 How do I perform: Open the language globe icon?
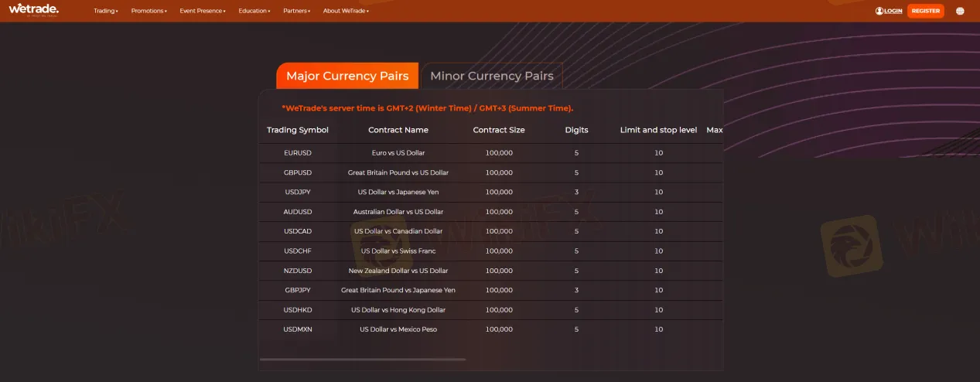(x=960, y=11)
